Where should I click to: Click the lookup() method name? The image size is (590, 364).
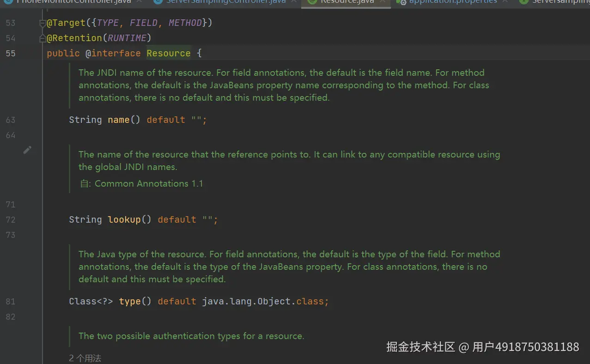[124, 219]
